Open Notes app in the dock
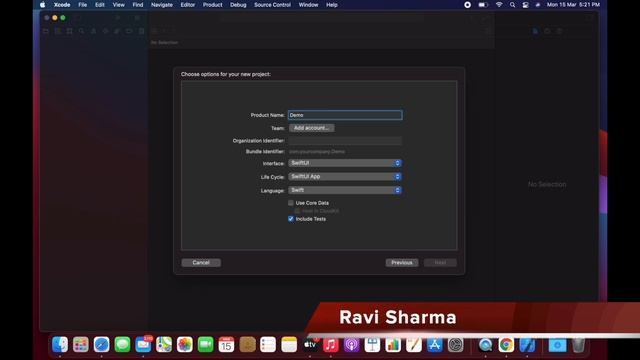Viewport: 640px width, 360px height. tap(289, 344)
